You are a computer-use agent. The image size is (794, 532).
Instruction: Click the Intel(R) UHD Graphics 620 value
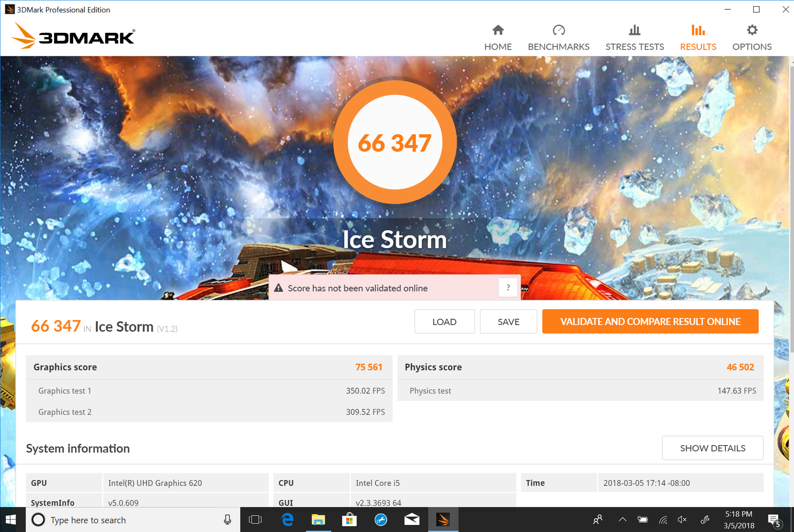pyautogui.click(x=155, y=483)
